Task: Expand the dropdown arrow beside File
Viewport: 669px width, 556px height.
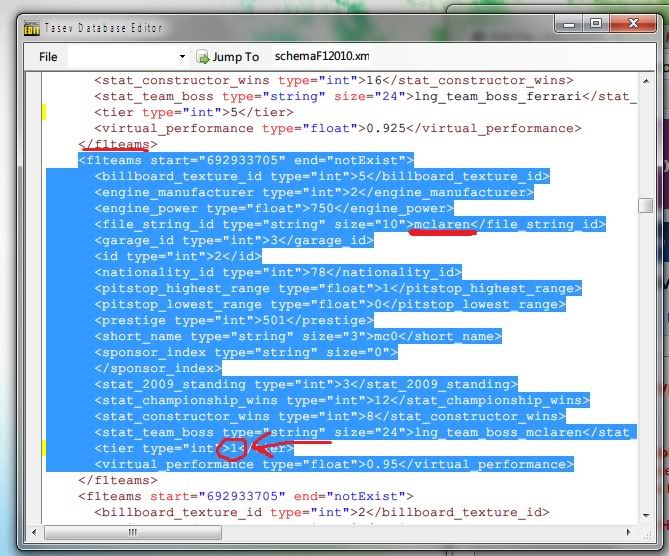Action: pyautogui.click(x=182, y=56)
